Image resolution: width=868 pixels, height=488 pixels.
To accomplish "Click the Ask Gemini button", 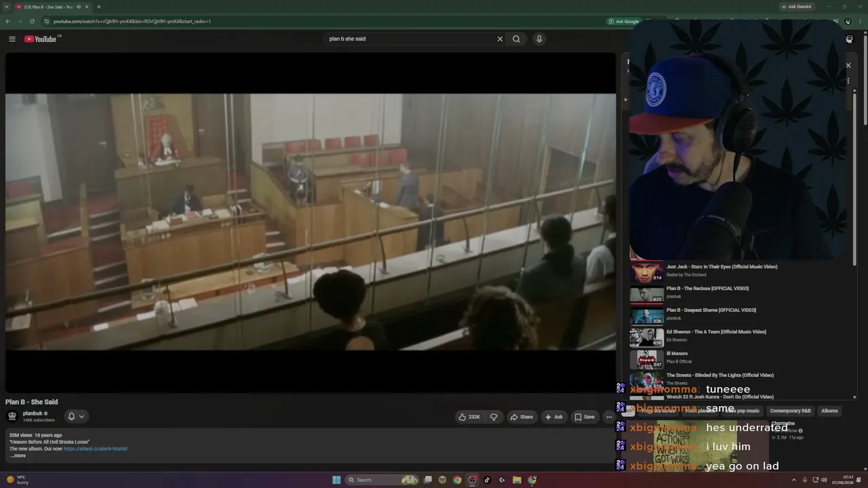I will click(x=796, y=7).
